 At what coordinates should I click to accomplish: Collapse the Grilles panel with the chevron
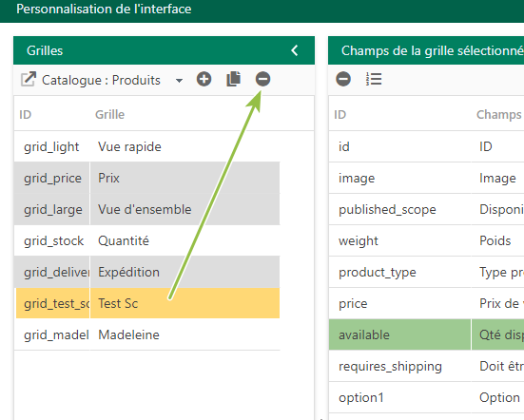(x=295, y=50)
